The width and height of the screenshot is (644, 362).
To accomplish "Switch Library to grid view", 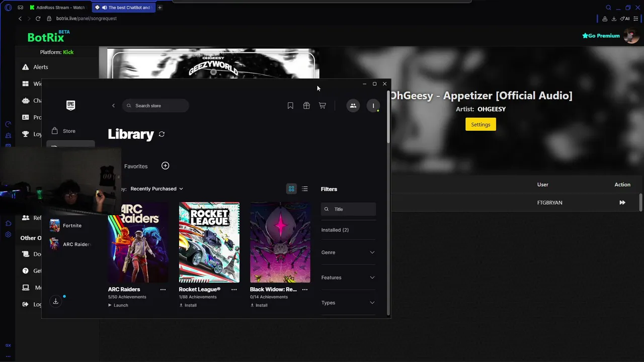I will 291,189.
